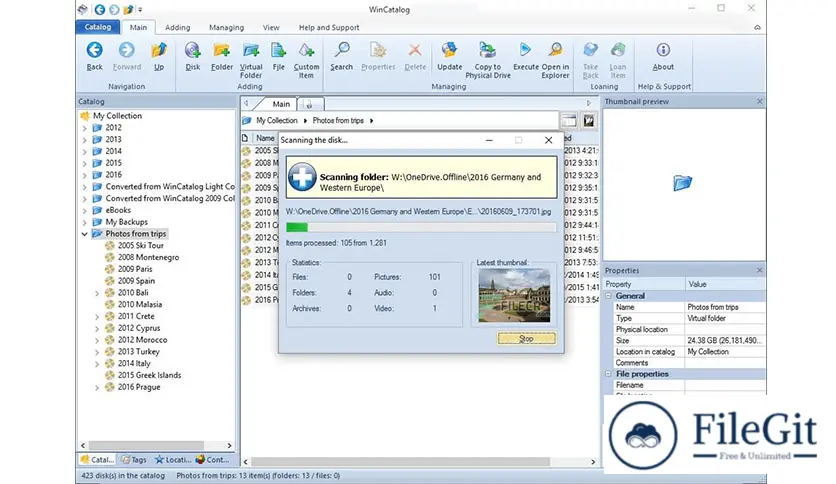
Task: Switch to the Tags bottom tab
Action: 134,459
